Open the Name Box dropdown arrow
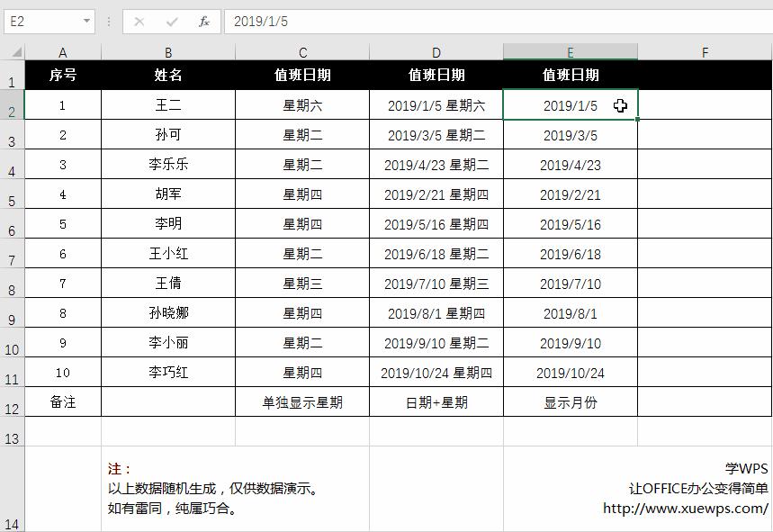The image size is (773, 532). point(85,20)
